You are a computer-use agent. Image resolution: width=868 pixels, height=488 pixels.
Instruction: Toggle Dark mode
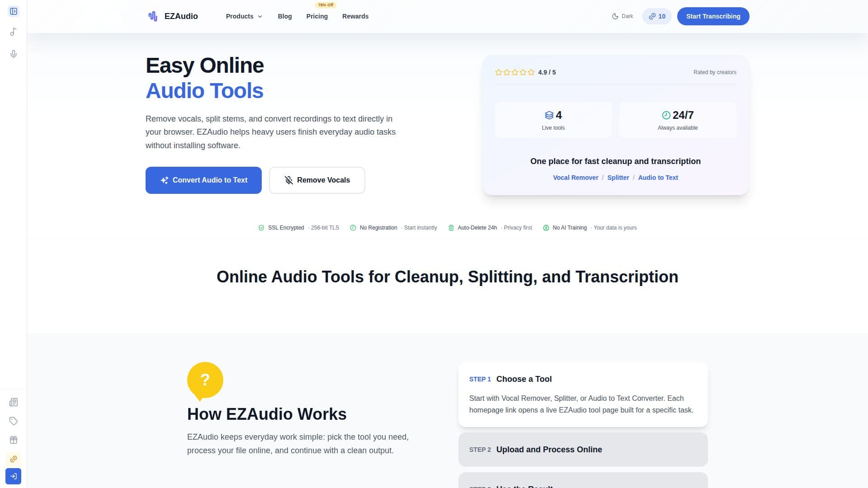(623, 16)
